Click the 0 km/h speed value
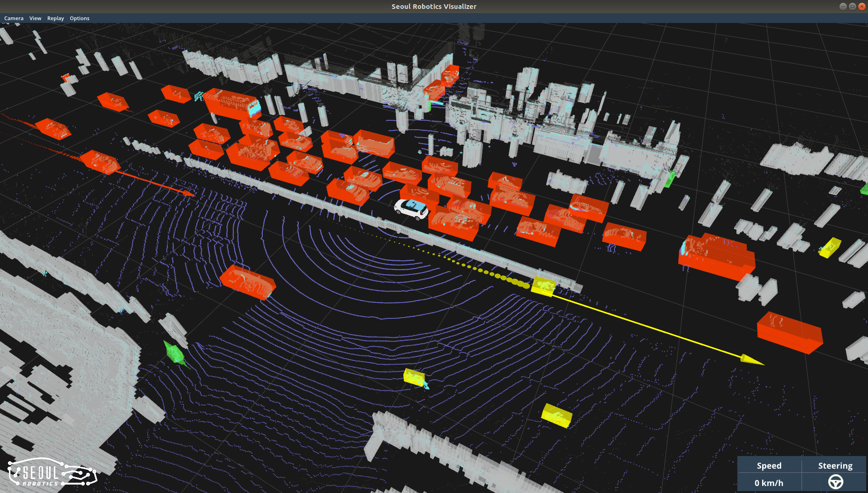868x493 pixels. (769, 483)
